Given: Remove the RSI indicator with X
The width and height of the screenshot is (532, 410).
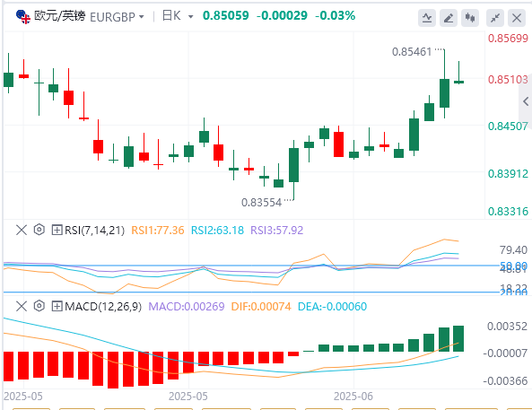Looking at the screenshot, I should pos(22,230).
